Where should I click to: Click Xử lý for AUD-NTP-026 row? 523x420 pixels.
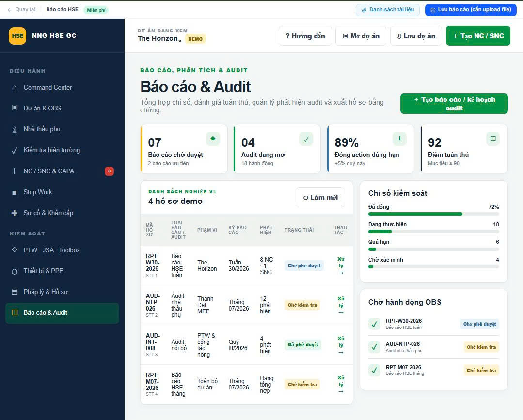point(341,305)
